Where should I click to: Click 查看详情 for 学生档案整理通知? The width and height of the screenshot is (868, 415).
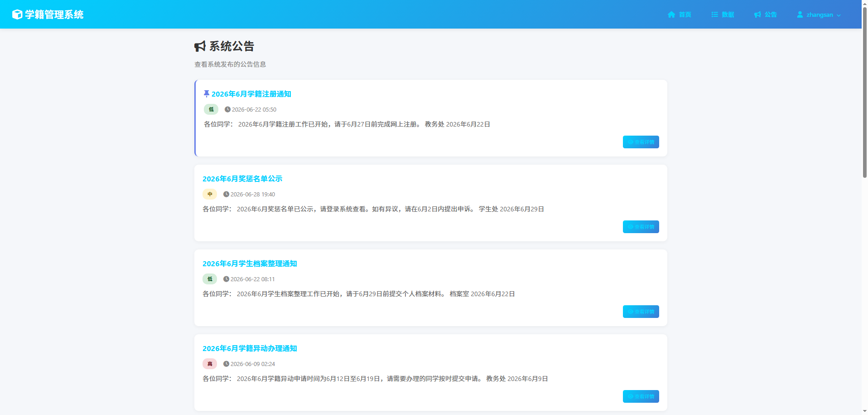pos(641,312)
